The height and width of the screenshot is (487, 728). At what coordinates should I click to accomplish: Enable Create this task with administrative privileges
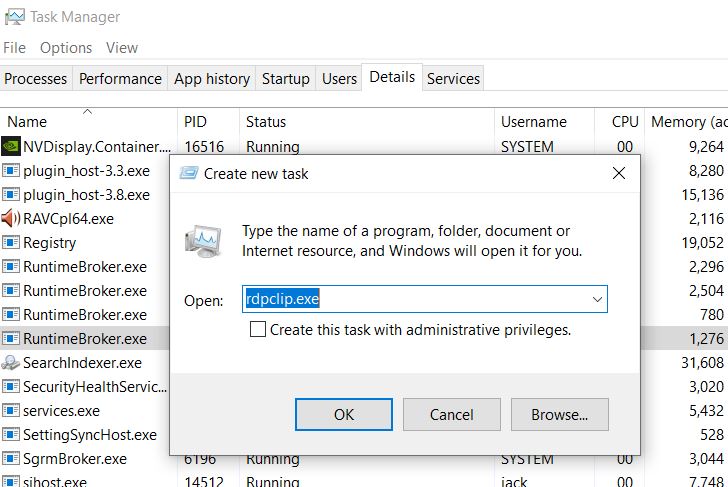coord(258,329)
